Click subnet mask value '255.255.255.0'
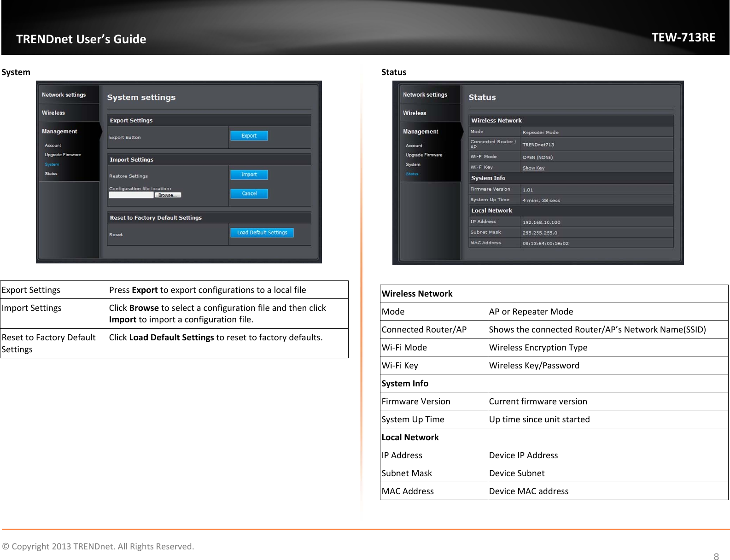The height and width of the screenshot is (560, 730). click(540, 233)
